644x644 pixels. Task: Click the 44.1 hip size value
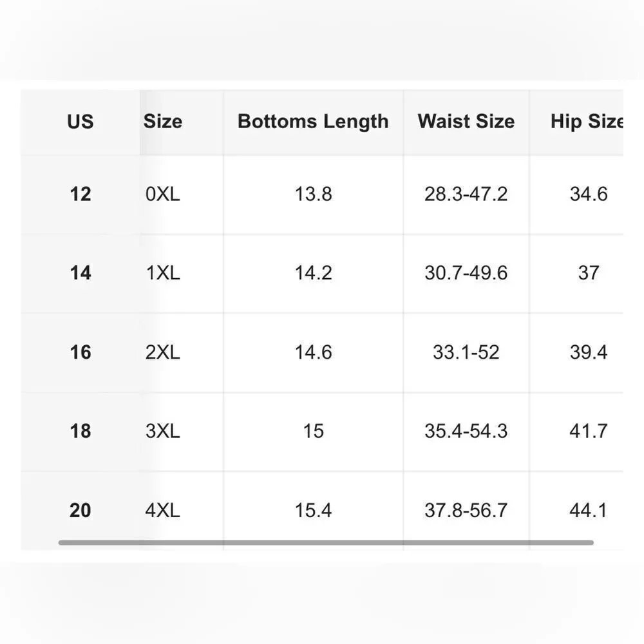(x=589, y=510)
